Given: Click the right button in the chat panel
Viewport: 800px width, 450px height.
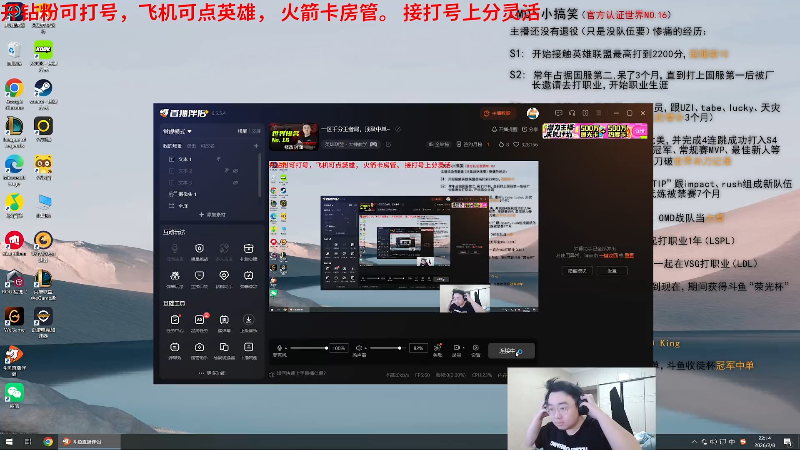Looking at the screenshot, I should point(612,271).
